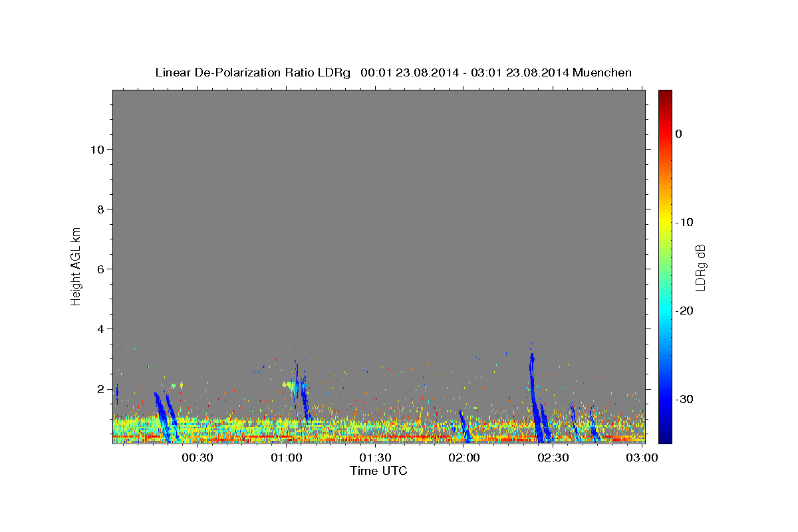
Task: Click the colorbar value -10
Action: [x=685, y=222]
